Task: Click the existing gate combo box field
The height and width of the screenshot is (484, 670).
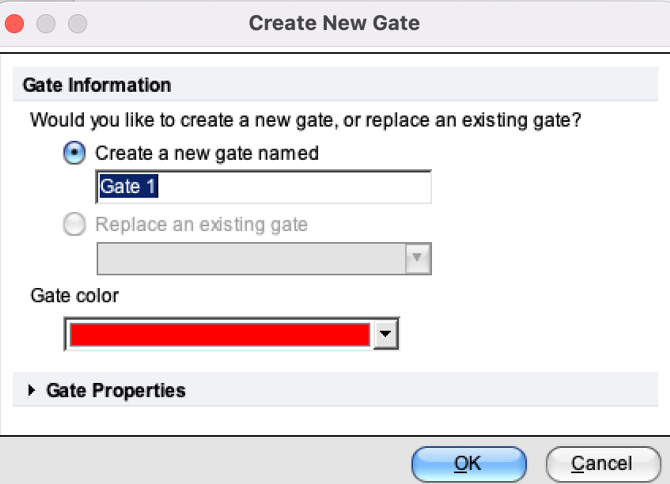Action: (x=251, y=259)
